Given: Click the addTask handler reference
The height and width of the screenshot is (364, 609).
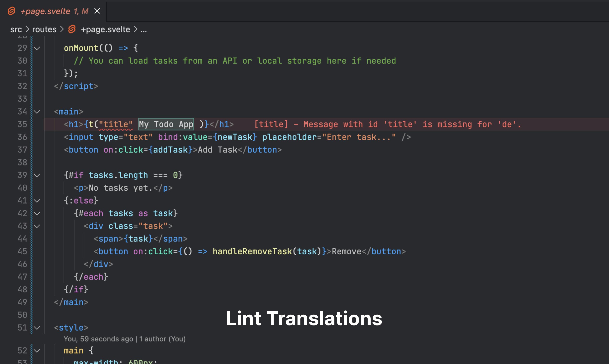Looking at the screenshot, I should [x=170, y=150].
